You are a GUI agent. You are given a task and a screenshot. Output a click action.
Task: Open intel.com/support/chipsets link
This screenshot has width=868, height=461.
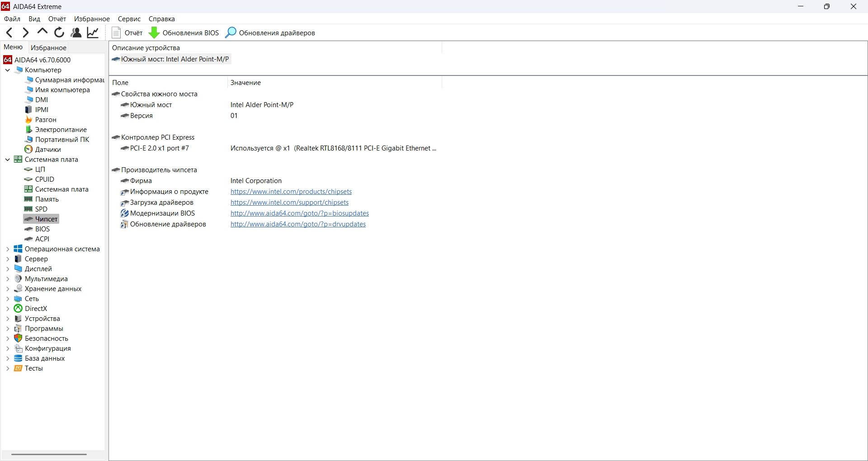coord(290,202)
